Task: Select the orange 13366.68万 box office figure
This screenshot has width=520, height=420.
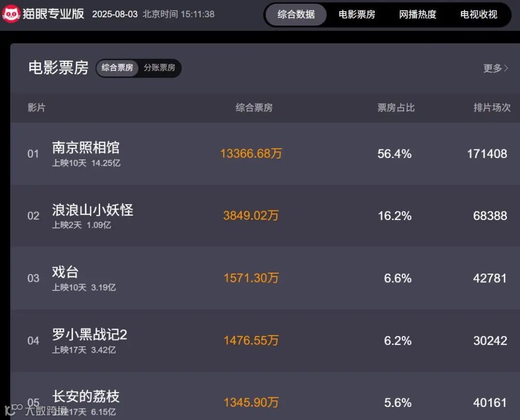Action: tap(251, 154)
